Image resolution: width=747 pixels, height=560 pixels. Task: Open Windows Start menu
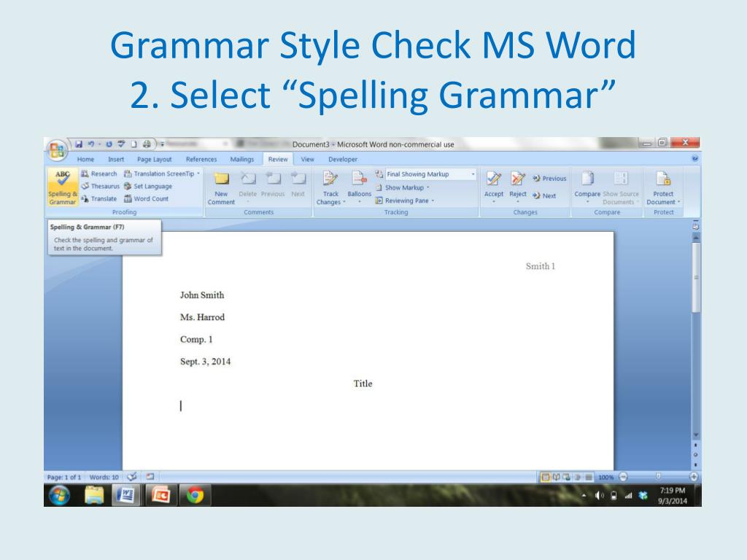click(60, 495)
